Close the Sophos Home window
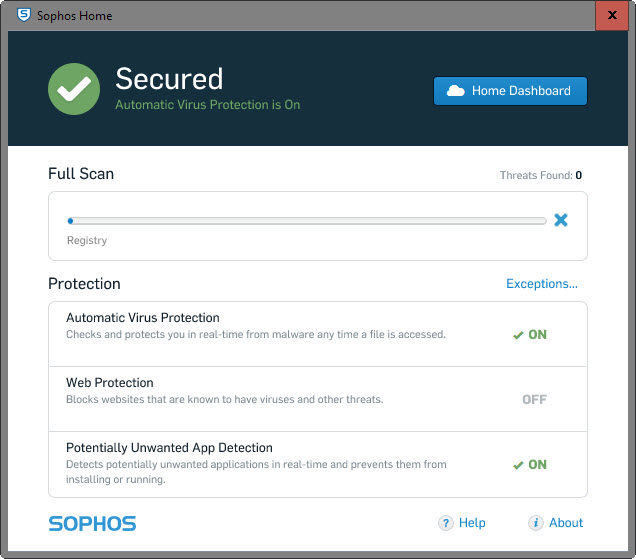Screen dimensions: 636x559 pyautogui.click(x=612, y=15)
